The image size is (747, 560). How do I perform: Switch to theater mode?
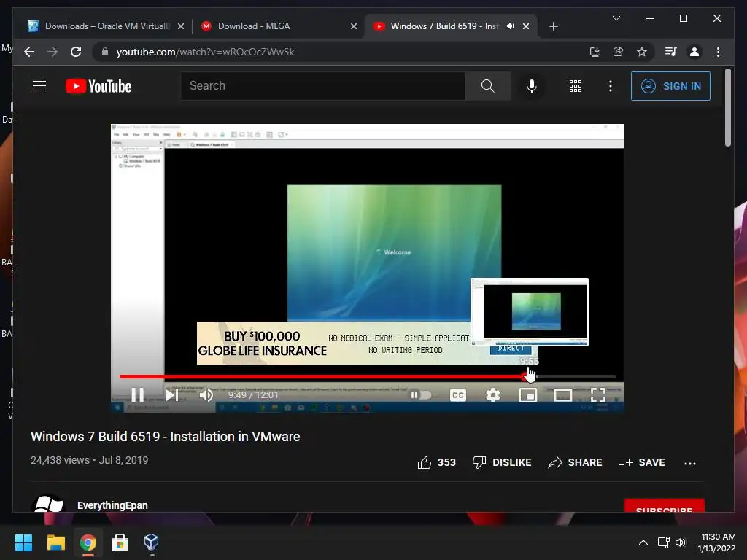click(x=562, y=394)
